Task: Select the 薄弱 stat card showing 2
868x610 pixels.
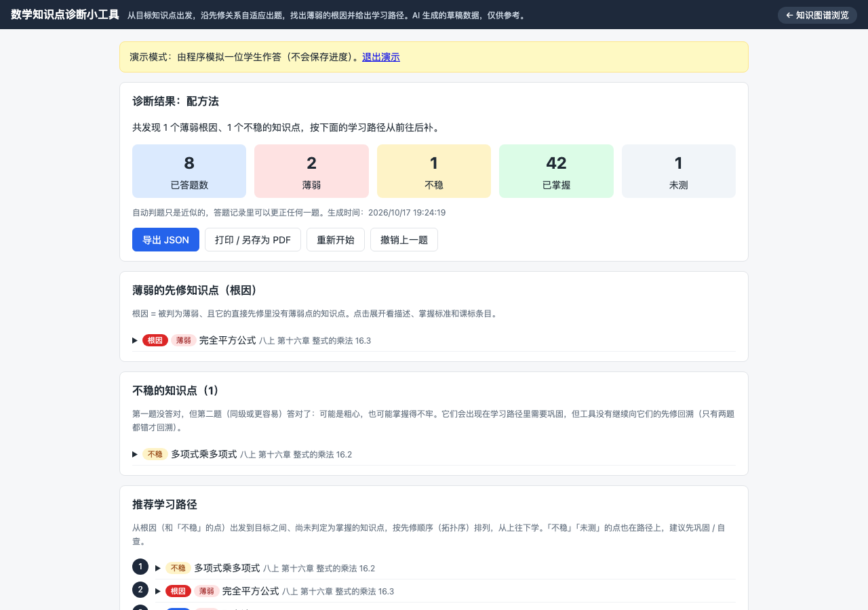Action: point(312,171)
